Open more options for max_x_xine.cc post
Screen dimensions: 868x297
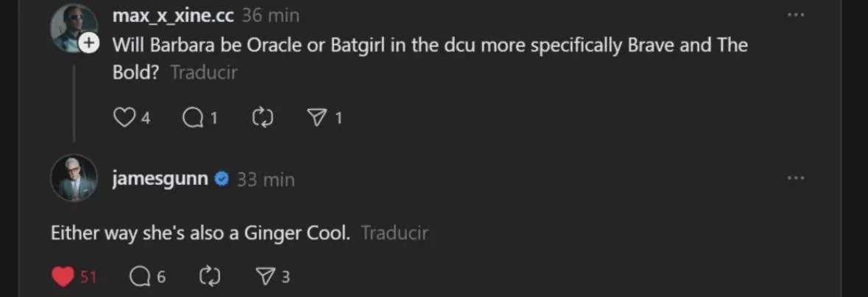tap(795, 15)
